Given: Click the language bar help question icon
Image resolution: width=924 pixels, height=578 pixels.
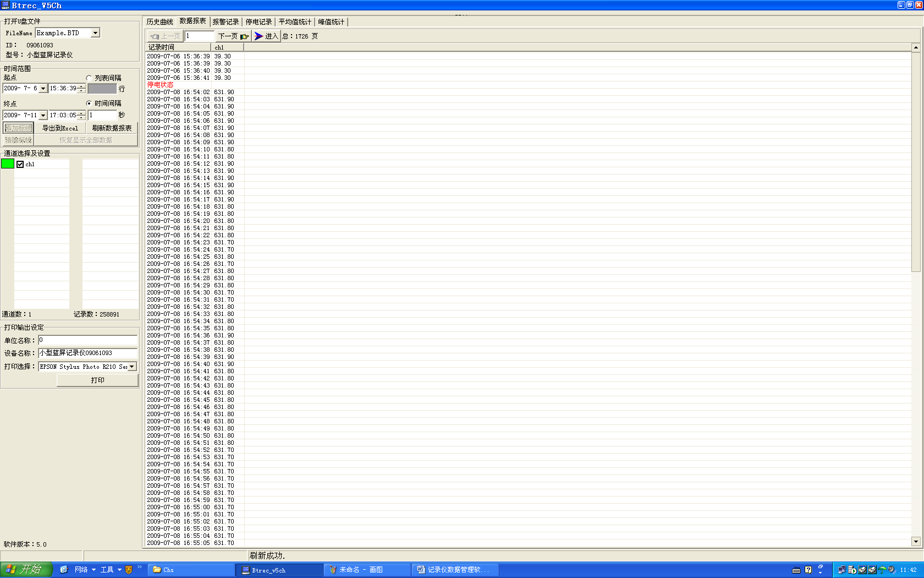Looking at the screenshot, I should point(808,570).
